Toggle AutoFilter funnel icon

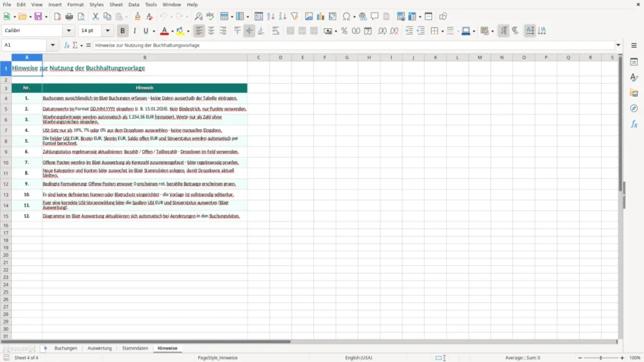294,16
